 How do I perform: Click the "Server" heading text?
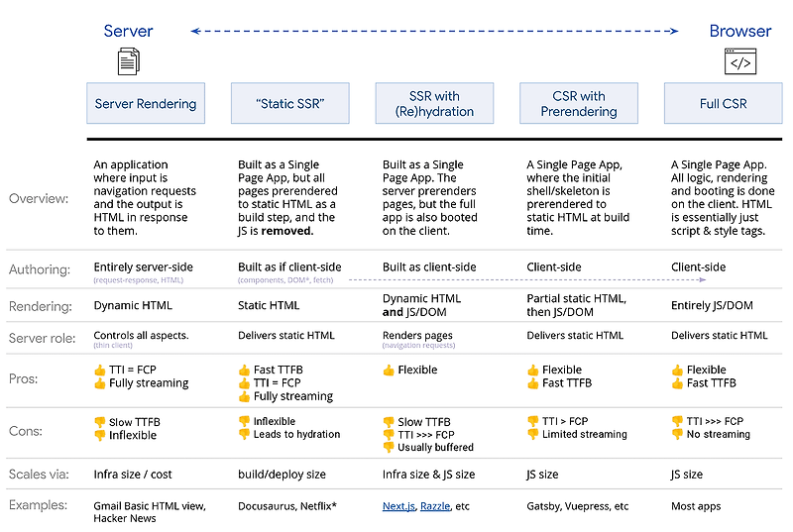point(129,31)
